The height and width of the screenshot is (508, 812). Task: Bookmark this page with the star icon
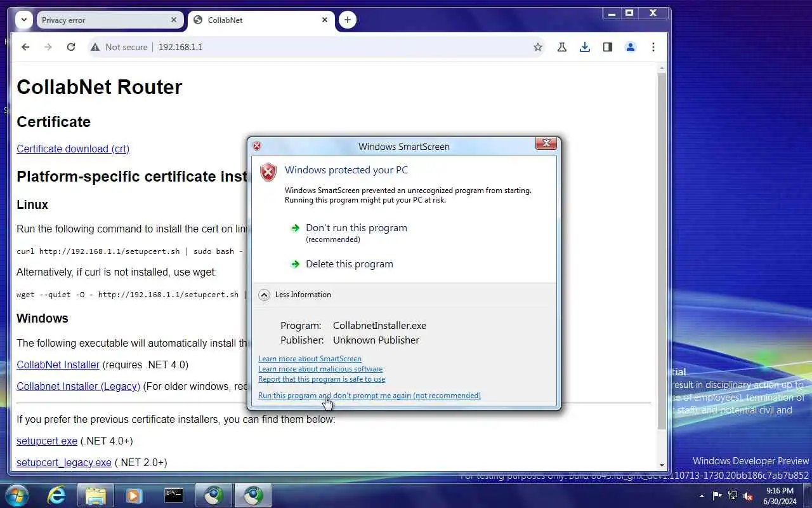pos(538,47)
